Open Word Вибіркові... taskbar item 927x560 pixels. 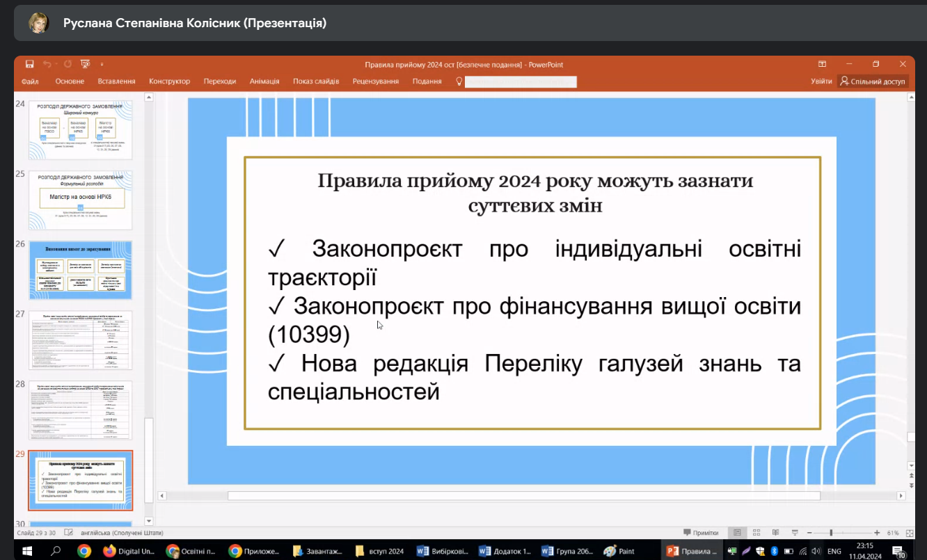coord(442,551)
